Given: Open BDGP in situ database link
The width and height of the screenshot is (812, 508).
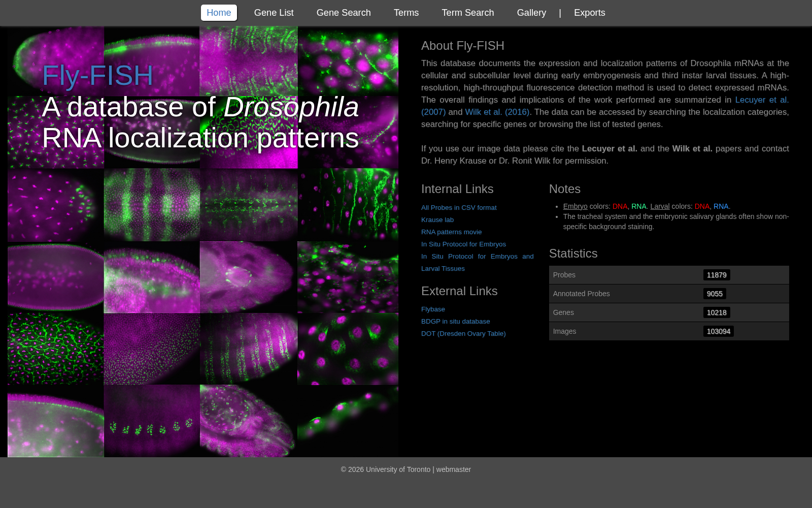Looking at the screenshot, I should click(x=455, y=322).
